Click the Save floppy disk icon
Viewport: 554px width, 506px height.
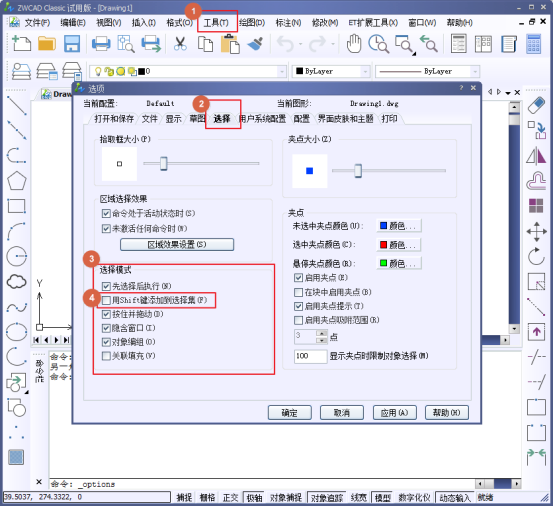pos(72,44)
